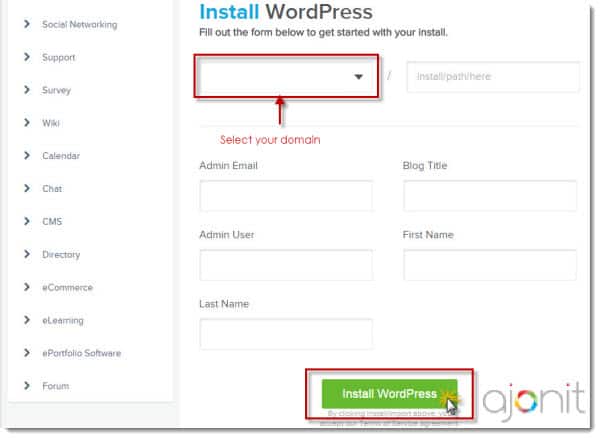
Task: Click the green Install WordPress button
Action: [390, 394]
